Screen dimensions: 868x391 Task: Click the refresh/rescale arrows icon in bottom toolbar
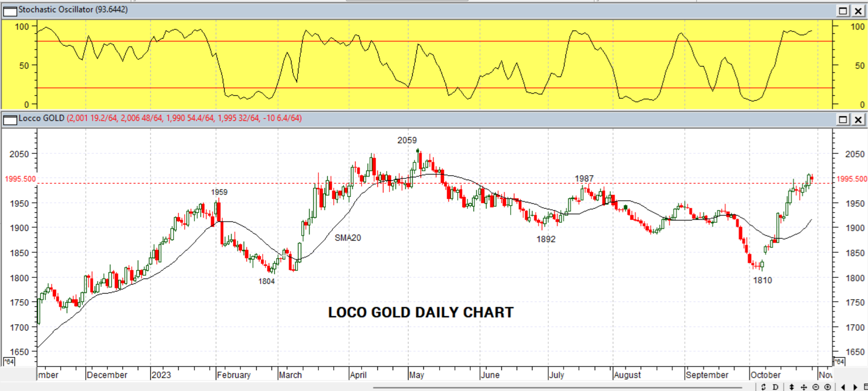tap(763, 387)
